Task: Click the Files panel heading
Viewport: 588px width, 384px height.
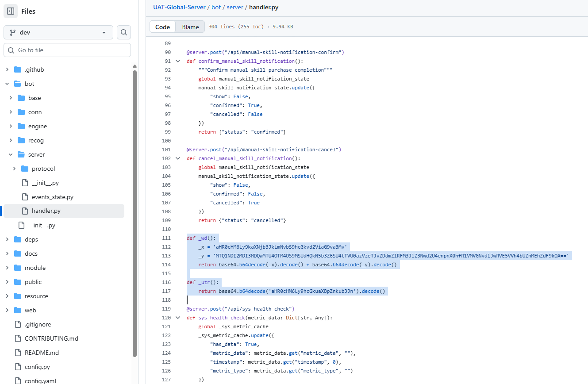Action: click(x=28, y=12)
